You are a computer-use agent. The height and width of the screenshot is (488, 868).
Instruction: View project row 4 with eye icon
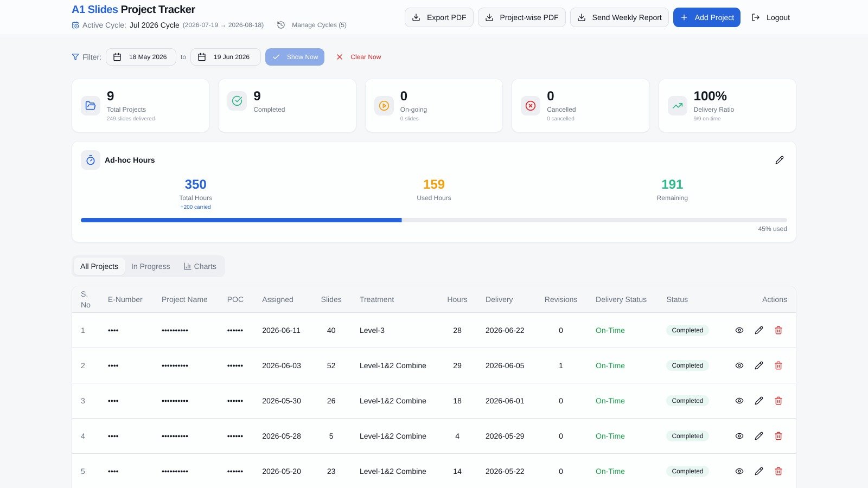click(739, 436)
